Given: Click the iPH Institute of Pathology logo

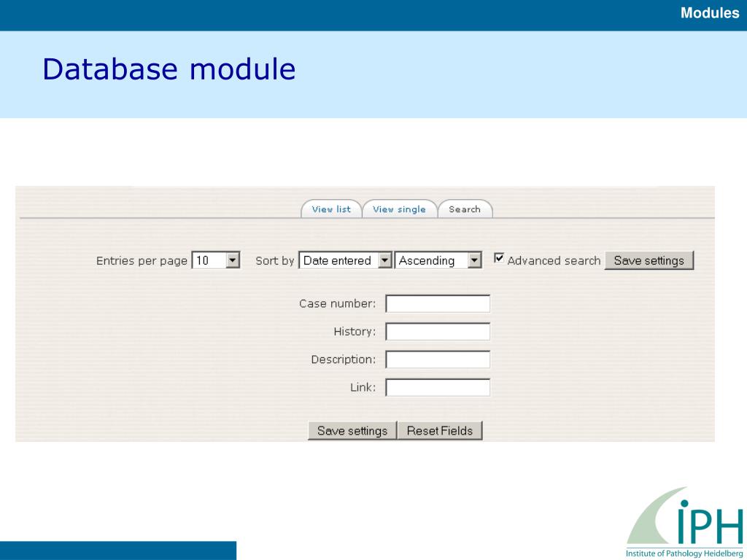Looking at the screenshot, I should (684, 522).
